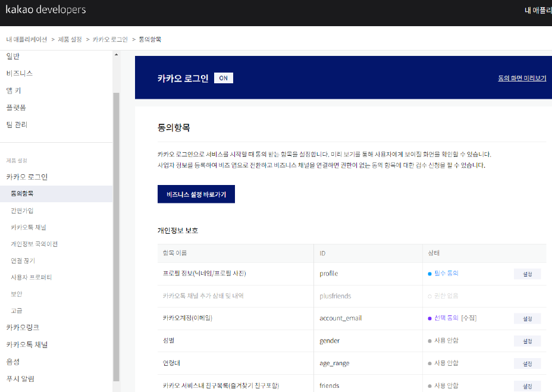Click 설정 button for gender row
The image size is (552, 392).
(x=528, y=341)
